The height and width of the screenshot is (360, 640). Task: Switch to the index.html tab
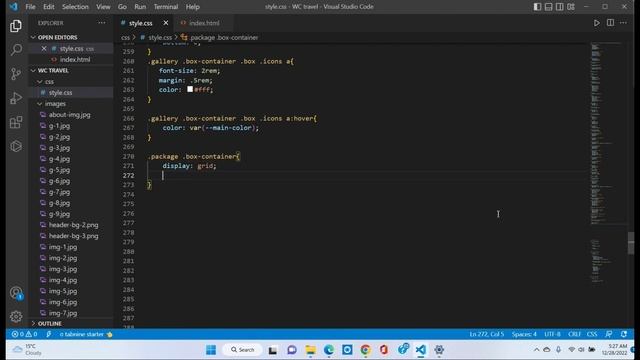(x=204, y=23)
